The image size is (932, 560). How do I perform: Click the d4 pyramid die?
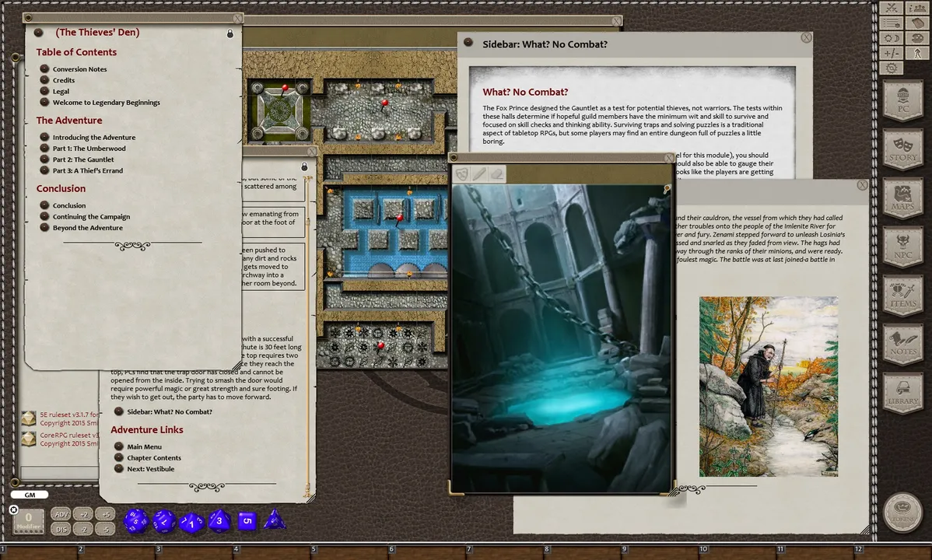pyautogui.click(x=275, y=520)
